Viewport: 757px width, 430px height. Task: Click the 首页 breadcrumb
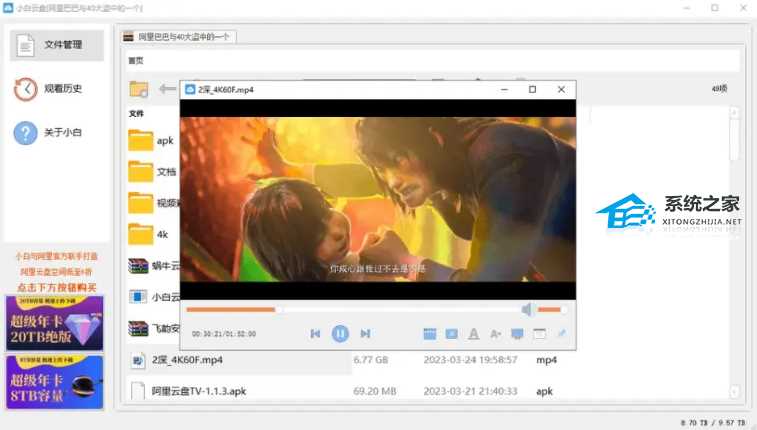(136, 61)
